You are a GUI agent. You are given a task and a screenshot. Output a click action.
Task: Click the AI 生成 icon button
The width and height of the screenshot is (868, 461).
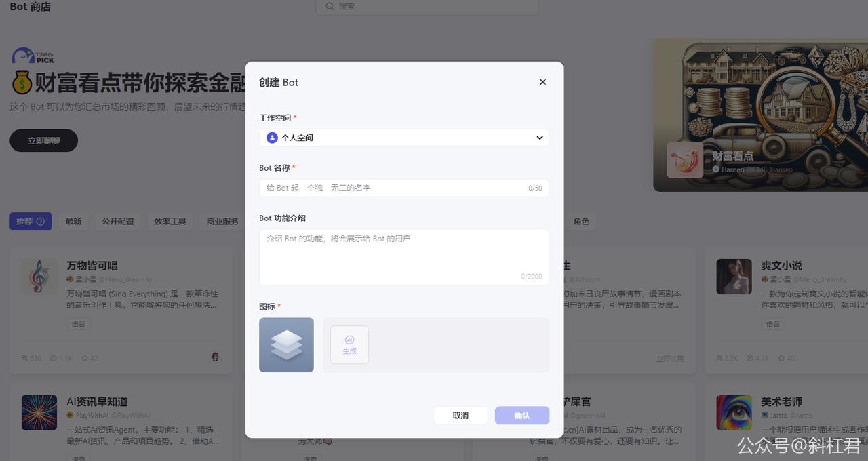tap(349, 344)
